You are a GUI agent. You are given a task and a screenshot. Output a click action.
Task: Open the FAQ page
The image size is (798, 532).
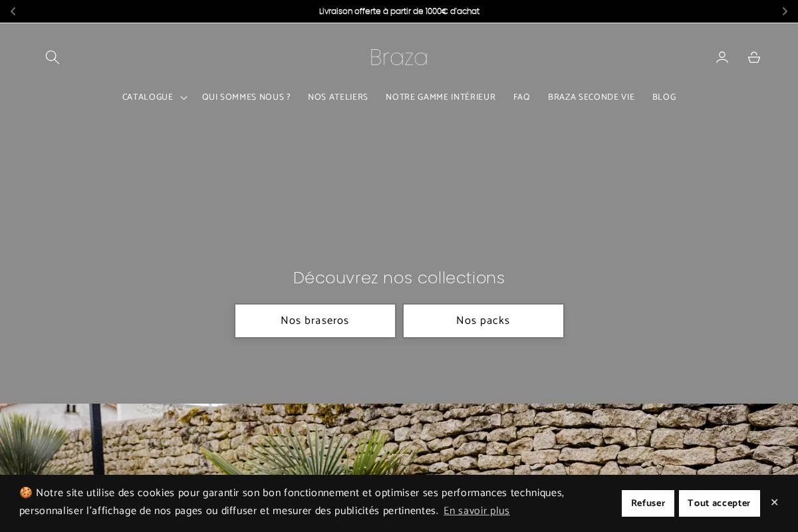tap(521, 97)
